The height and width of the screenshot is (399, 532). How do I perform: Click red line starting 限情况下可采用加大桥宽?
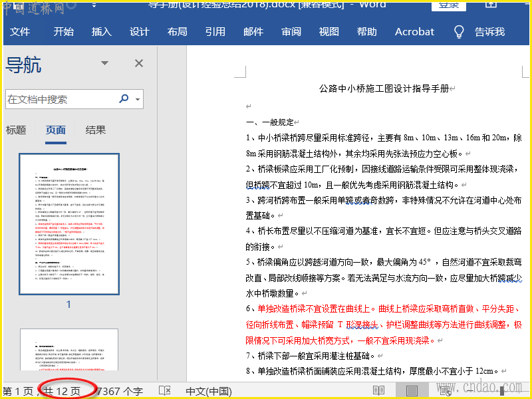coord(340,340)
